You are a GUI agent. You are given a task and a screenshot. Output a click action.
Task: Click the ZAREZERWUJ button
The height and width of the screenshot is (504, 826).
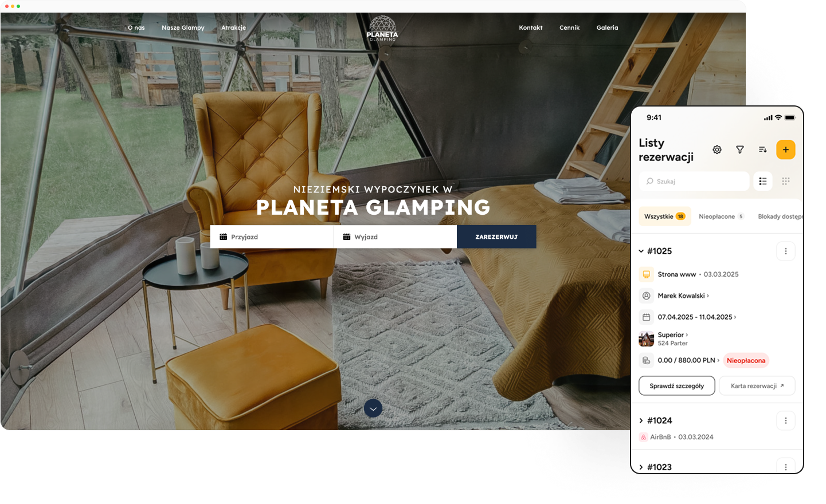point(496,237)
